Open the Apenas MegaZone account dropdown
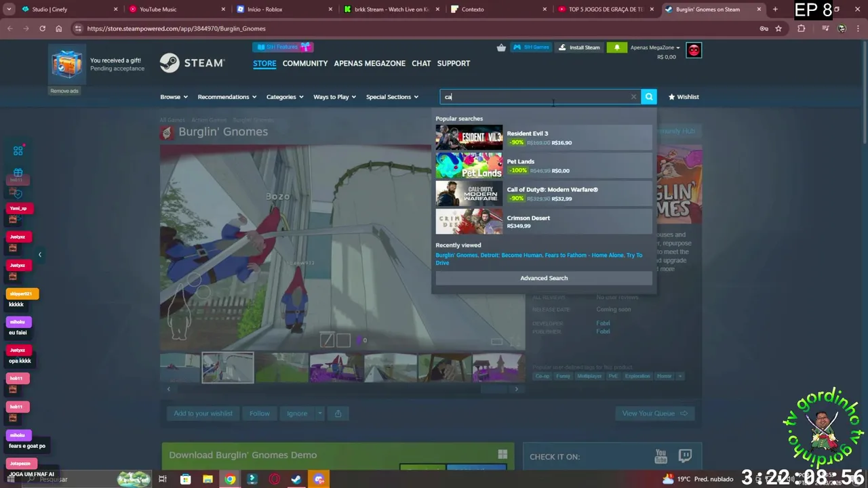This screenshot has height=488, width=868. point(655,47)
